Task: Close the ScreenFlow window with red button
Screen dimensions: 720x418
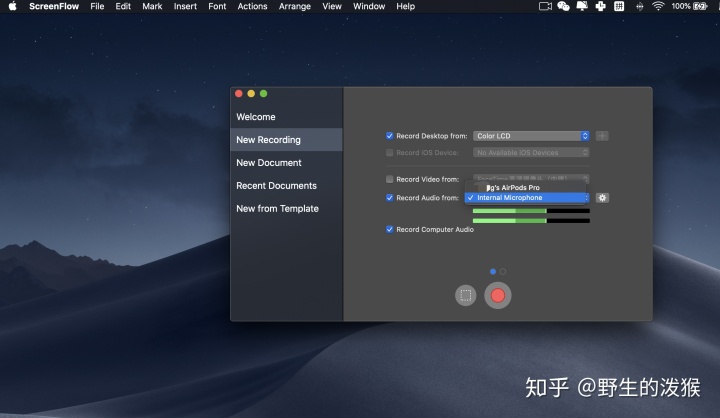Action: (239, 94)
